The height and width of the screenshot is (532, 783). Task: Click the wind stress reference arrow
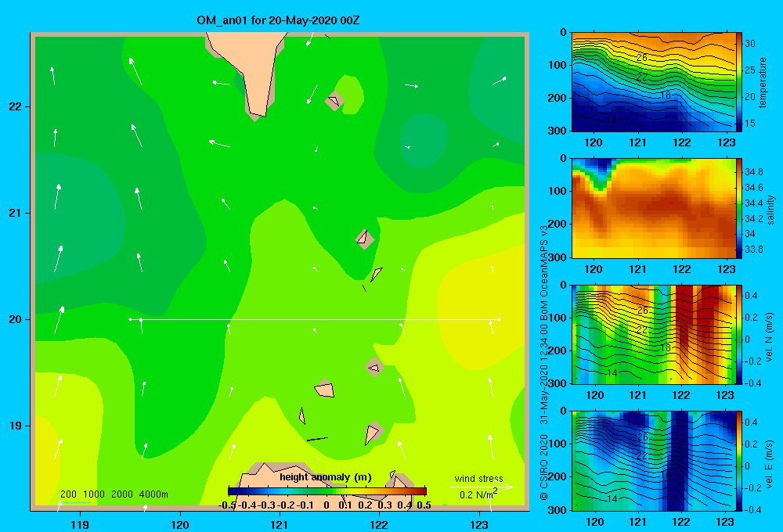point(482,487)
